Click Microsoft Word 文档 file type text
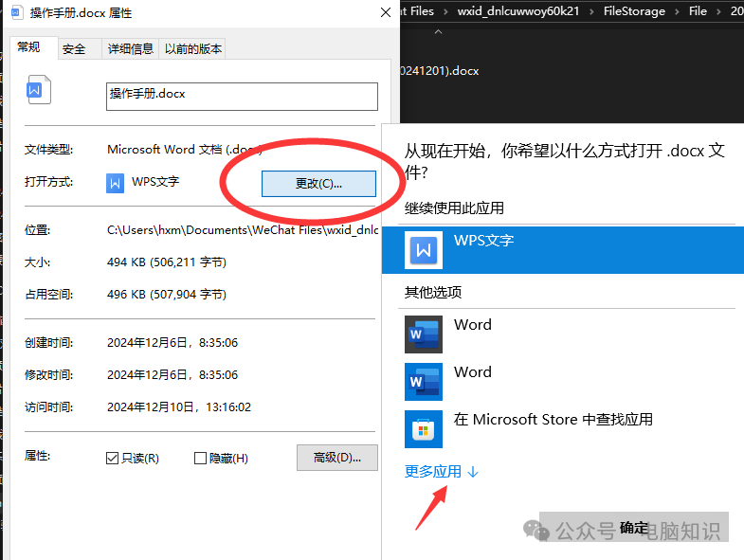 [x=184, y=150]
